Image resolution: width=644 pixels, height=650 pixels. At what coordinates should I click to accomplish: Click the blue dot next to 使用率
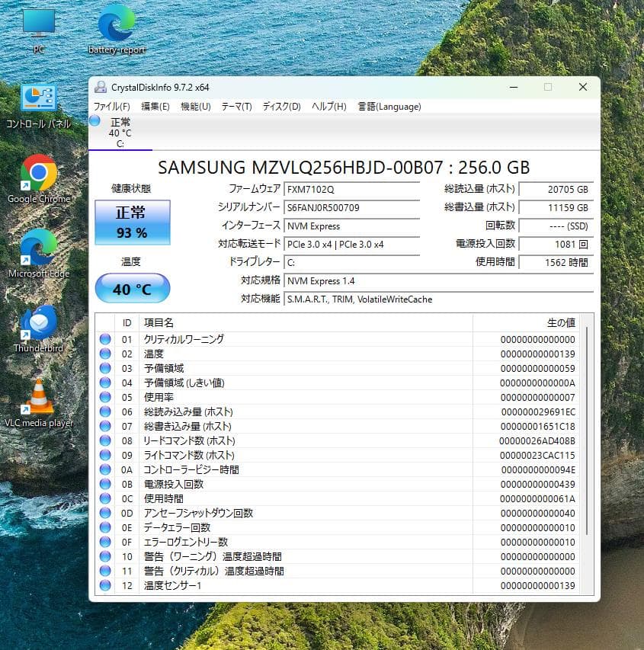[104, 397]
